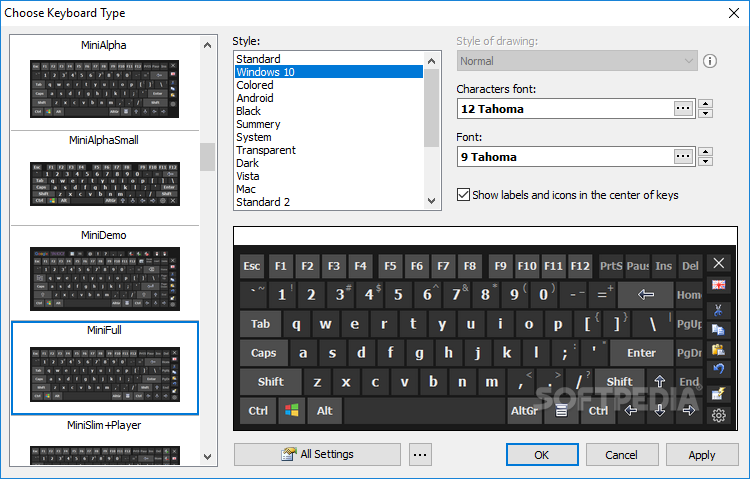
Task: Click the context menu key next to AltGr
Action: 562,411
